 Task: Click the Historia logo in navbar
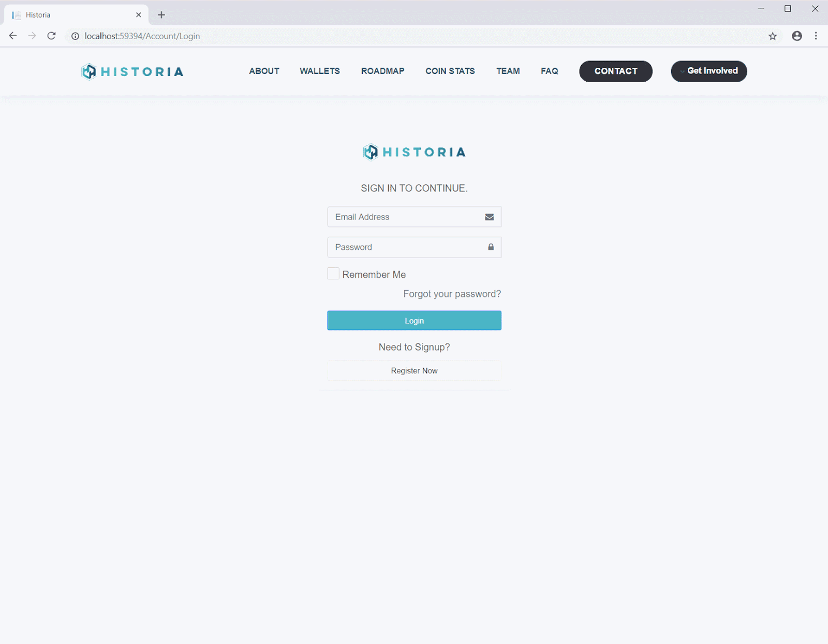132,71
